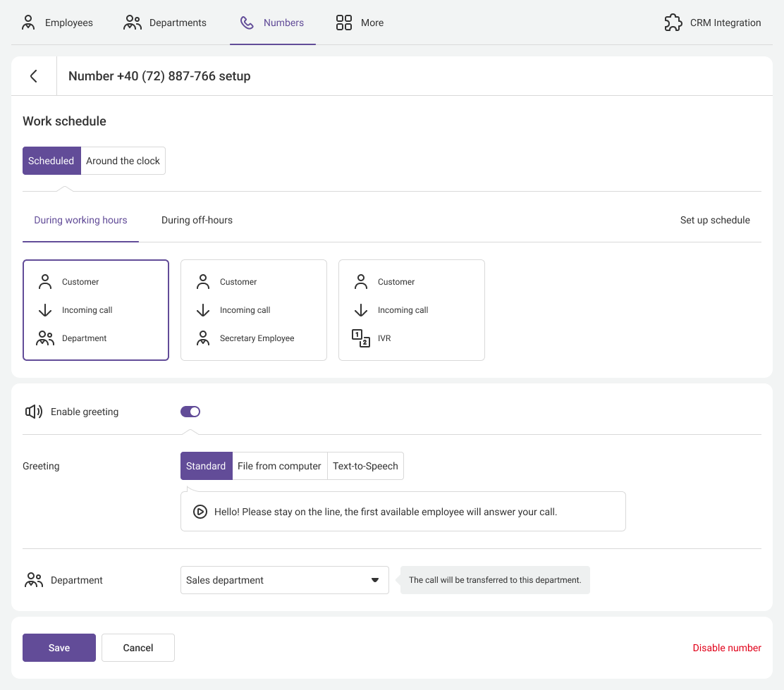784x690 pixels.
Task: Click the Employees person icon
Action: point(28,23)
